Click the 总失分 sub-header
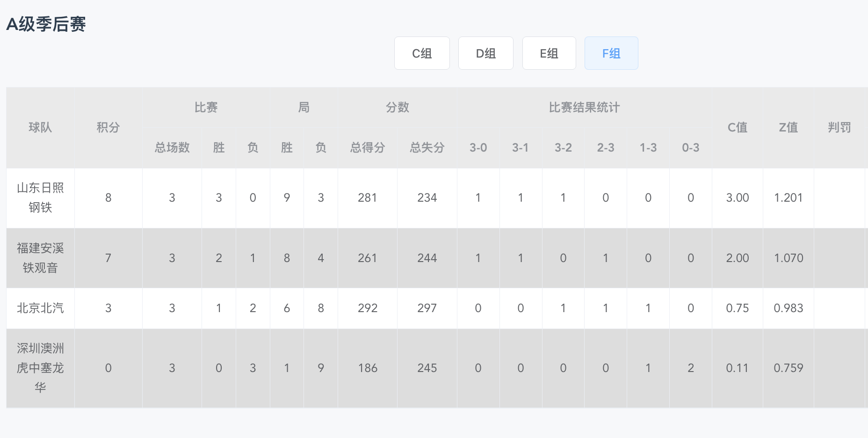The width and height of the screenshot is (868, 438). tap(427, 147)
